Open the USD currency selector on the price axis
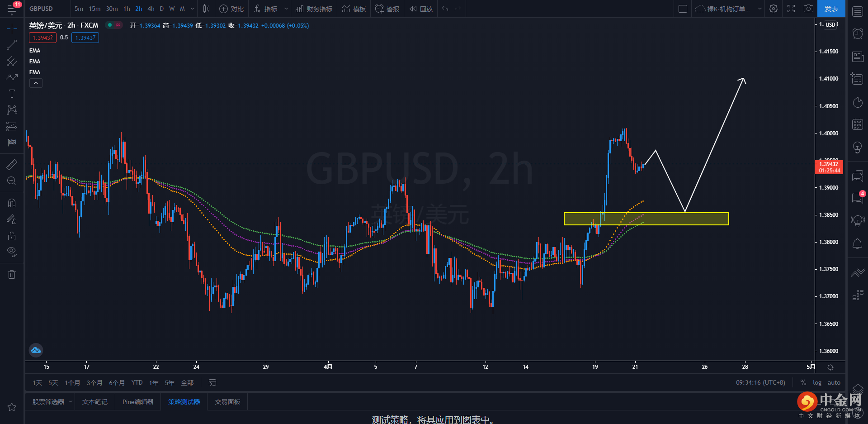868x424 pixels. (830, 24)
